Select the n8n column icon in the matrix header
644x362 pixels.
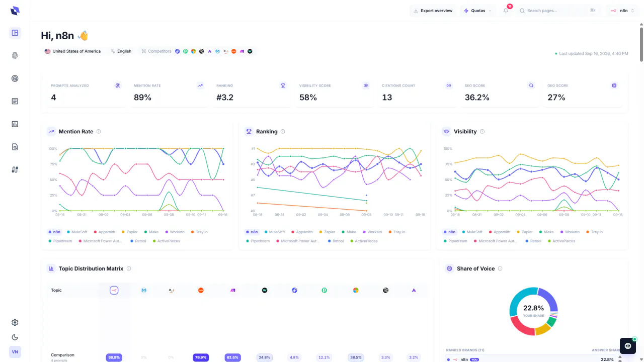pyautogui.click(x=114, y=290)
